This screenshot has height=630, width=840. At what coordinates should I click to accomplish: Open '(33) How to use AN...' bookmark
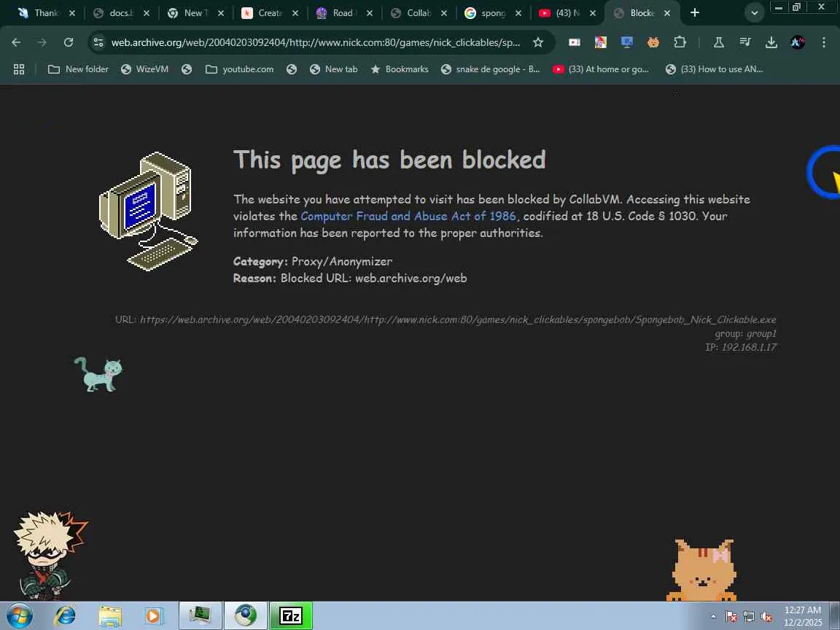(714, 69)
